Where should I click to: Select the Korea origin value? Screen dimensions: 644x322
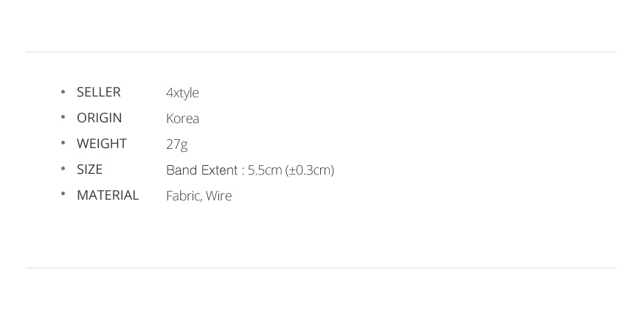[183, 119]
